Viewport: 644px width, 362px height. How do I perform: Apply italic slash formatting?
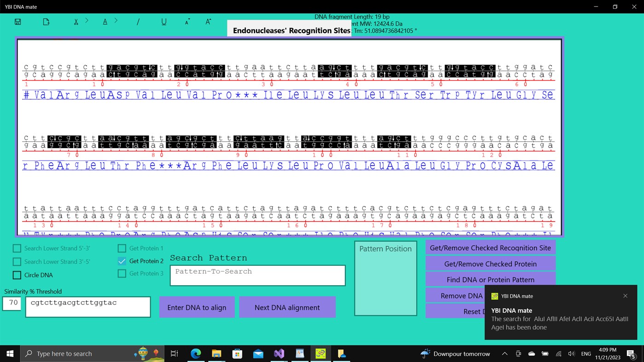138,21
